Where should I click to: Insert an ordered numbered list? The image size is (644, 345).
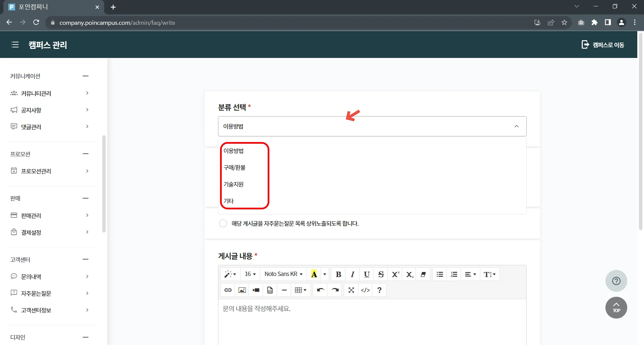(x=454, y=274)
